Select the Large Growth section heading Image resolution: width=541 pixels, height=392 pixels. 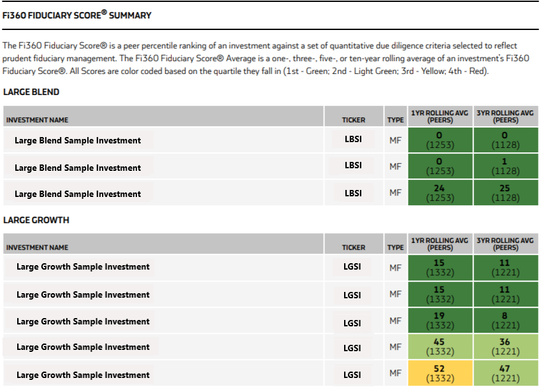(x=36, y=220)
